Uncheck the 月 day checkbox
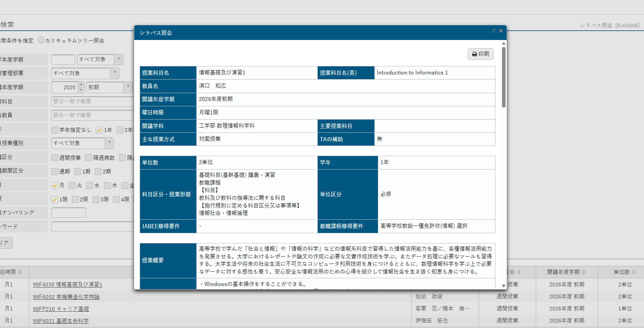The height and width of the screenshot is (328, 644). pos(55,186)
